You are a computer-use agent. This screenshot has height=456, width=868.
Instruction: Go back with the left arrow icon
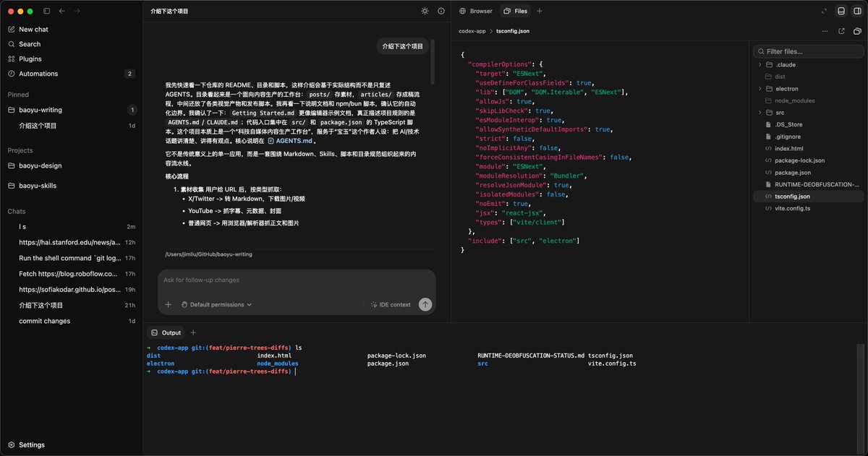coord(62,11)
